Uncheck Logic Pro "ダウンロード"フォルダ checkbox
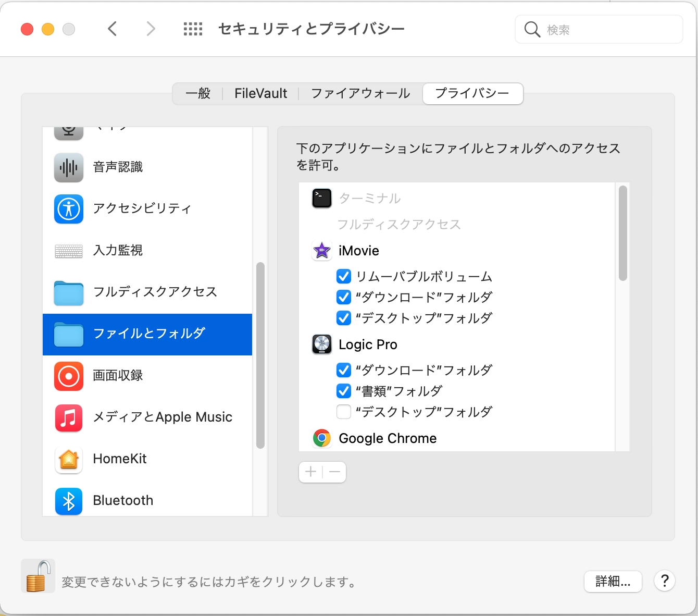The image size is (698, 616). point(344,370)
